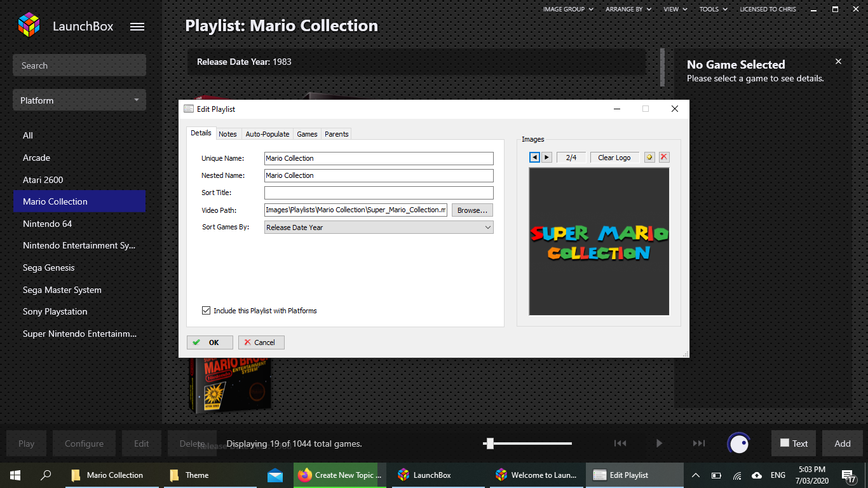Click the battery tray icon
Screen dimensions: 868x488
(x=716, y=475)
